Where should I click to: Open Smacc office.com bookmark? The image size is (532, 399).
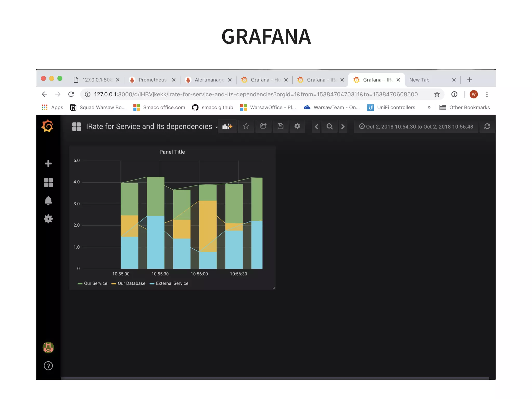pos(159,107)
